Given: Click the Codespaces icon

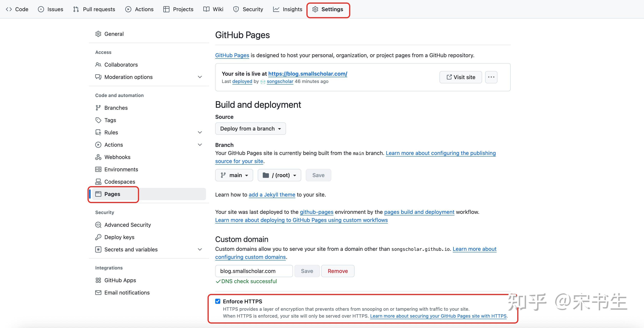Looking at the screenshot, I should click(98, 182).
